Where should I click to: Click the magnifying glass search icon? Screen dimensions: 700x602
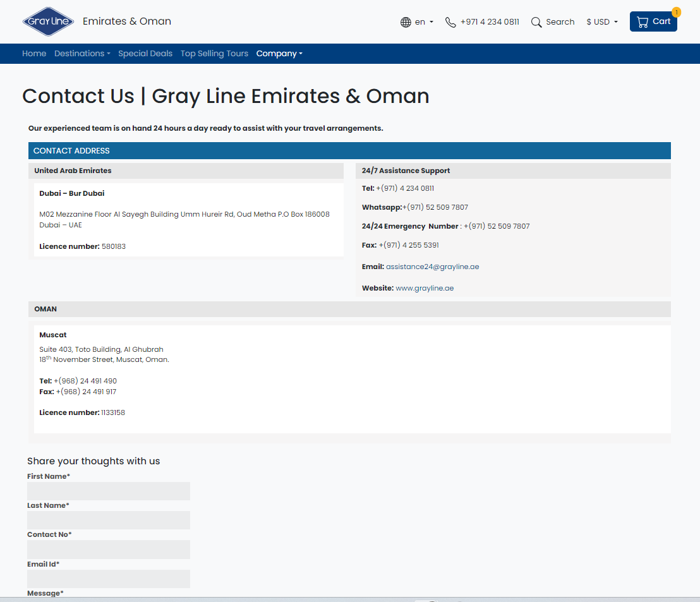click(536, 22)
